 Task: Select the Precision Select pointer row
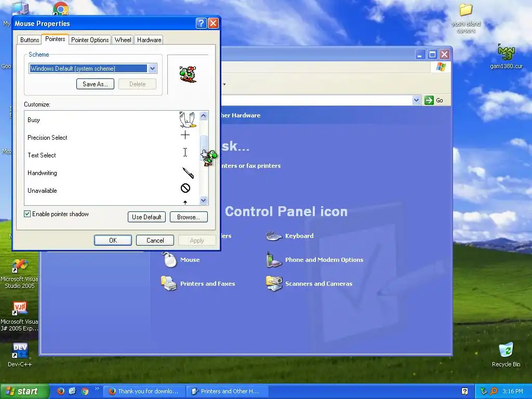112,137
